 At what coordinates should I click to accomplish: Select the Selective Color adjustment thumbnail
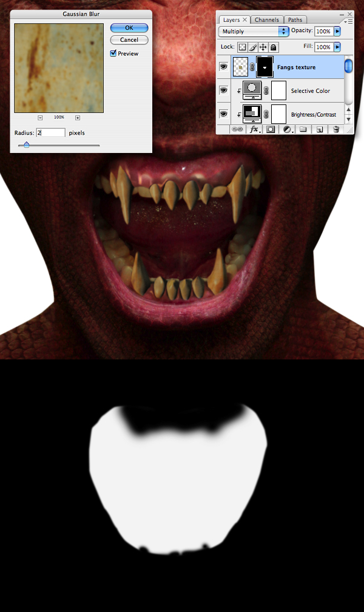[x=252, y=90]
